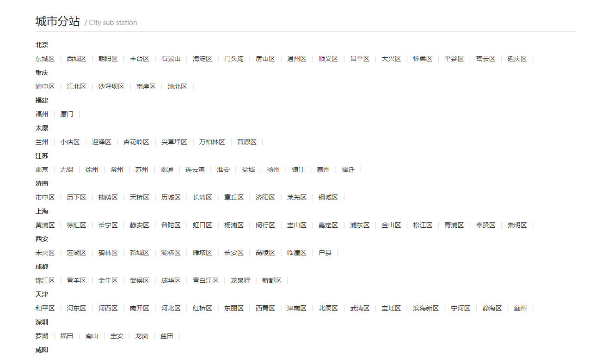This screenshot has width=602, height=364.
Task: Go to 莱芜区 link
Action: 296,197
